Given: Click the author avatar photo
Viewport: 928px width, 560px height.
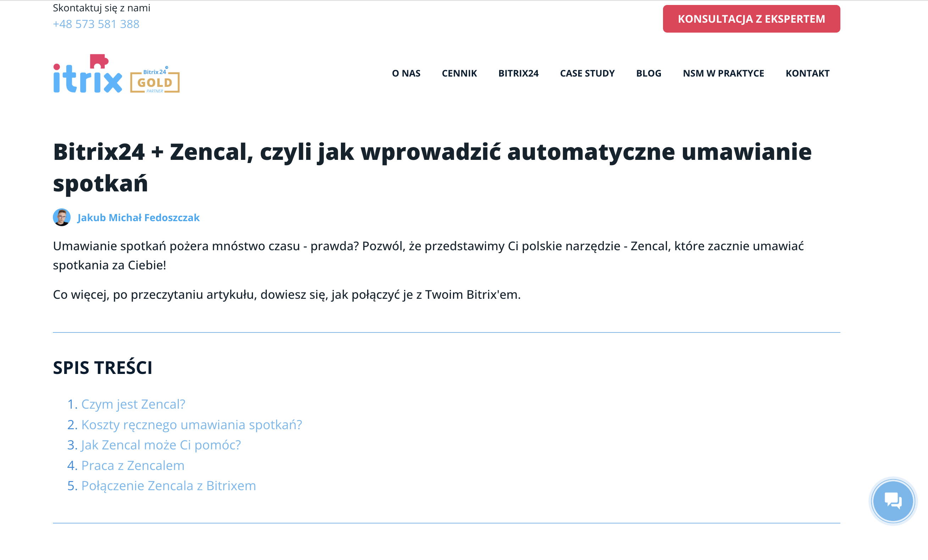Looking at the screenshot, I should pos(61,217).
